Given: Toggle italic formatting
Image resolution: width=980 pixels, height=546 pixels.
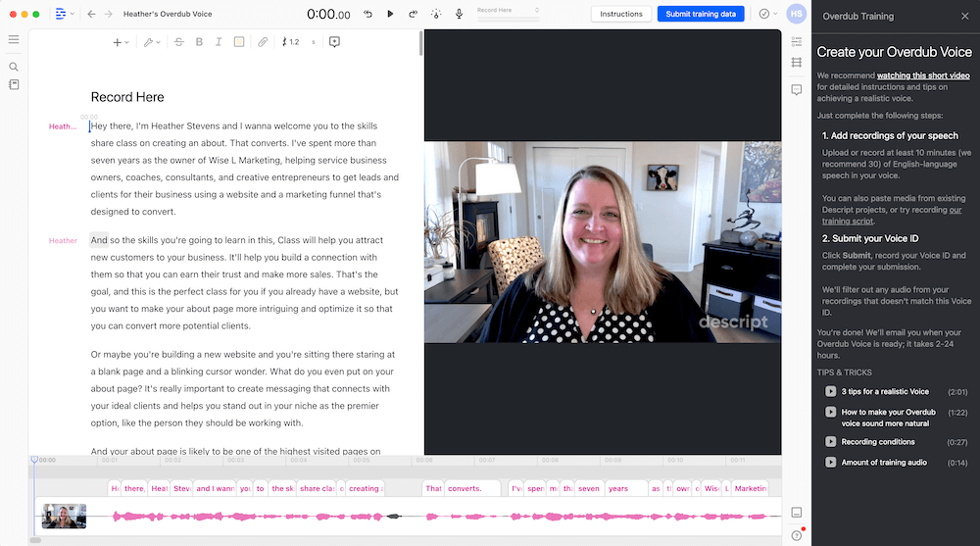Looking at the screenshot, I should click(x=219, y=42).
